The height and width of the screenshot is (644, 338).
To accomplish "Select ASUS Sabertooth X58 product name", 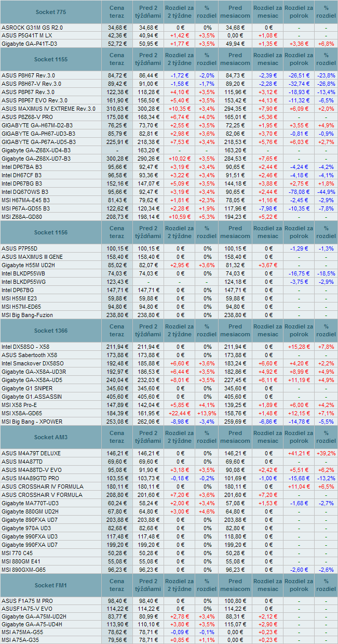I will coord(30,355).
